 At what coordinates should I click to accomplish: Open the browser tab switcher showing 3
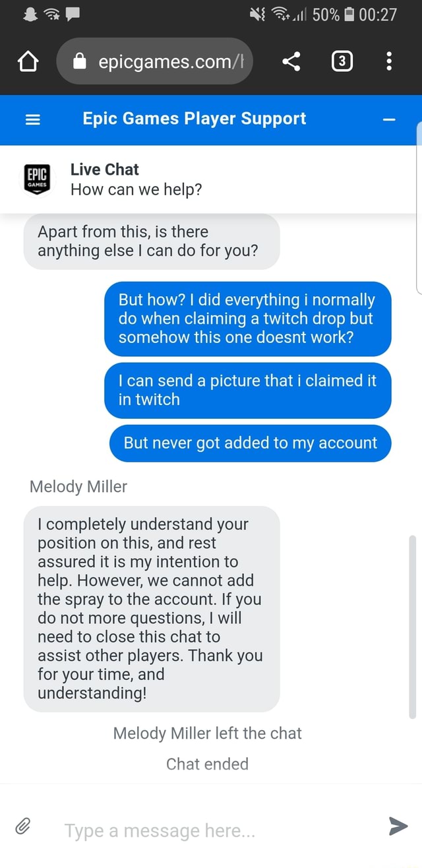tap(341, 62)
